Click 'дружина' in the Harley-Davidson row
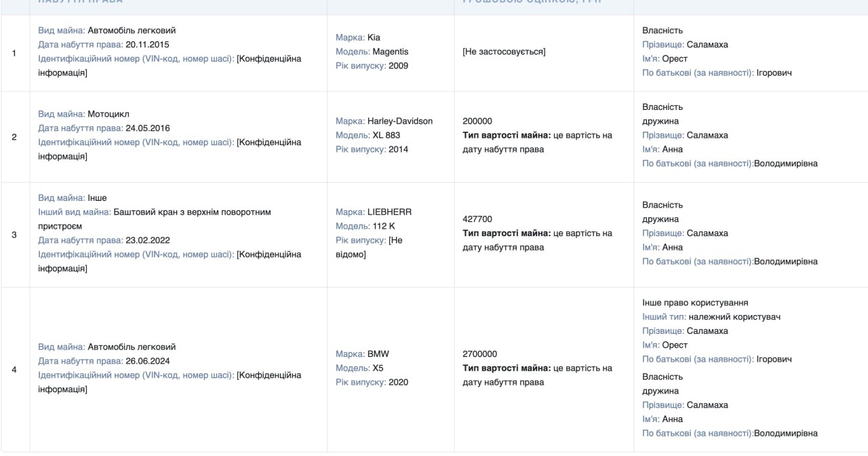The image size is (868, 456). click(x=660, y=121)
